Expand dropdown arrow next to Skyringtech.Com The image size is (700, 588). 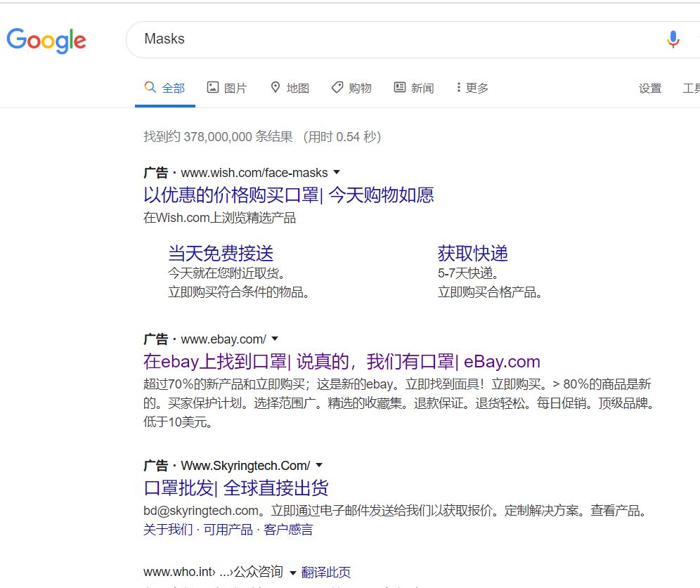[318, 465]
